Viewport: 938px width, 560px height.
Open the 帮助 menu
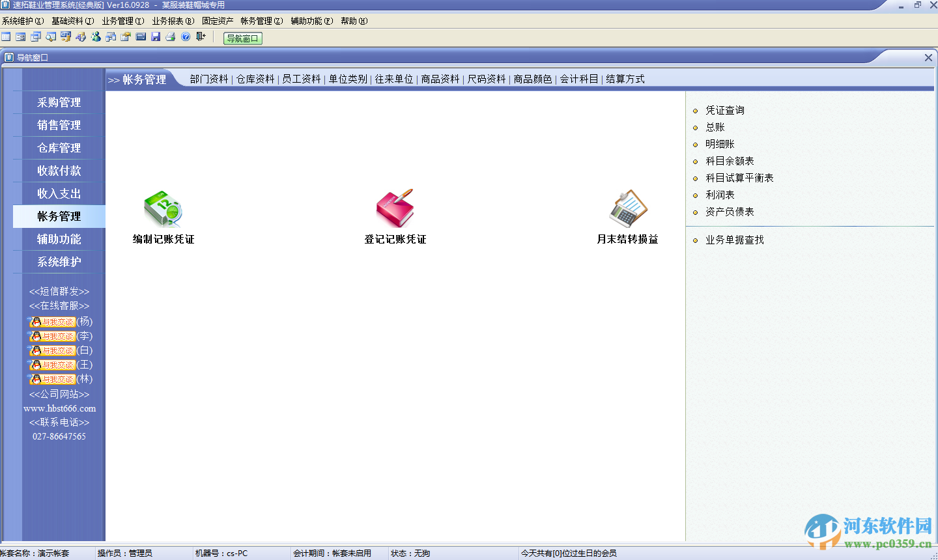tap(354, 21)
